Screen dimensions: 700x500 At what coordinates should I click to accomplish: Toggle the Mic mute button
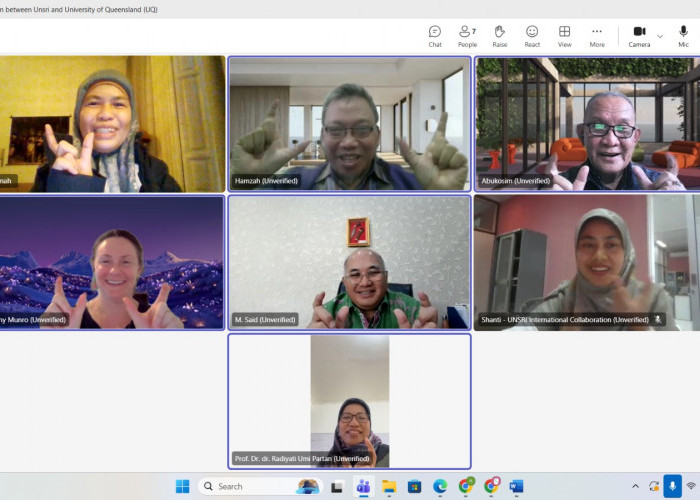click(x=683, y=36)
